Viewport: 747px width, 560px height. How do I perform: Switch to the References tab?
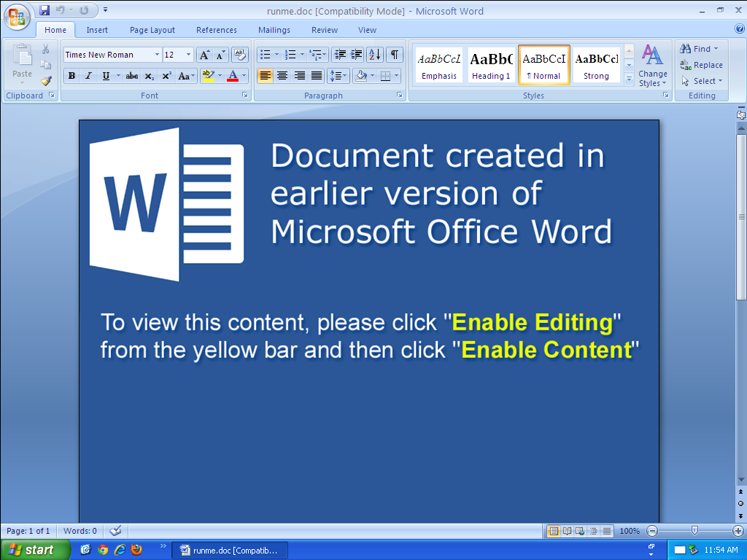coord(216,30)
